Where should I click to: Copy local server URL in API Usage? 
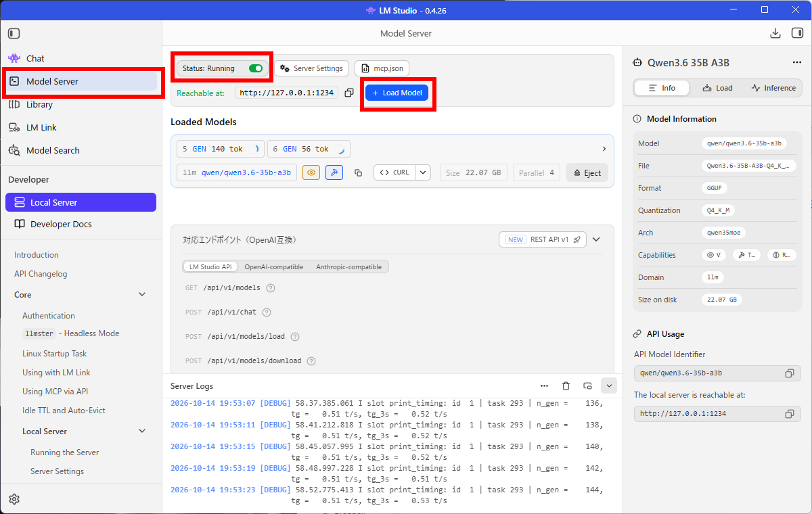point(790,414)
